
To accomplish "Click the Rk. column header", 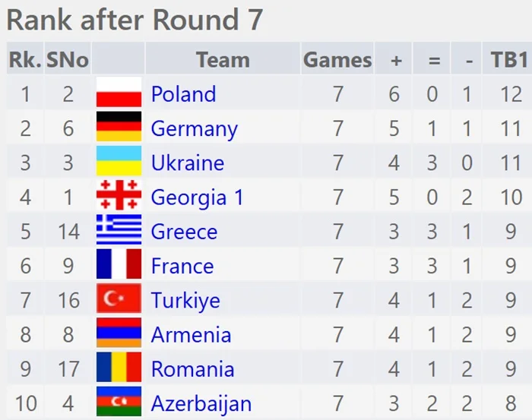I will pos(24,59).
